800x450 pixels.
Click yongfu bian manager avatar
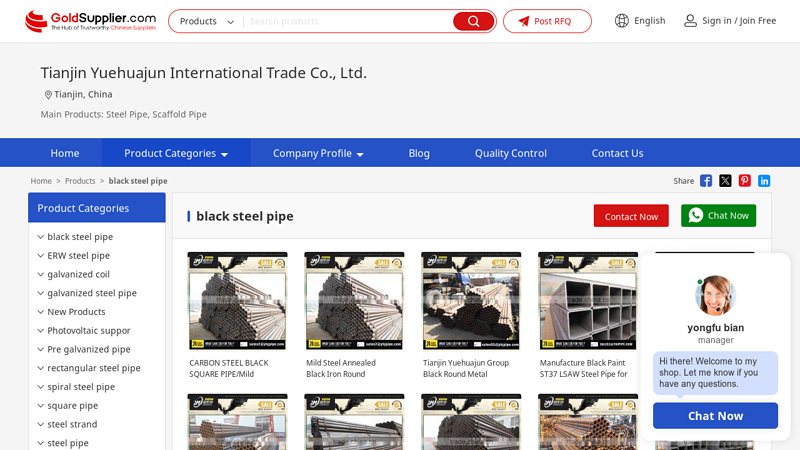pos(715,295)
